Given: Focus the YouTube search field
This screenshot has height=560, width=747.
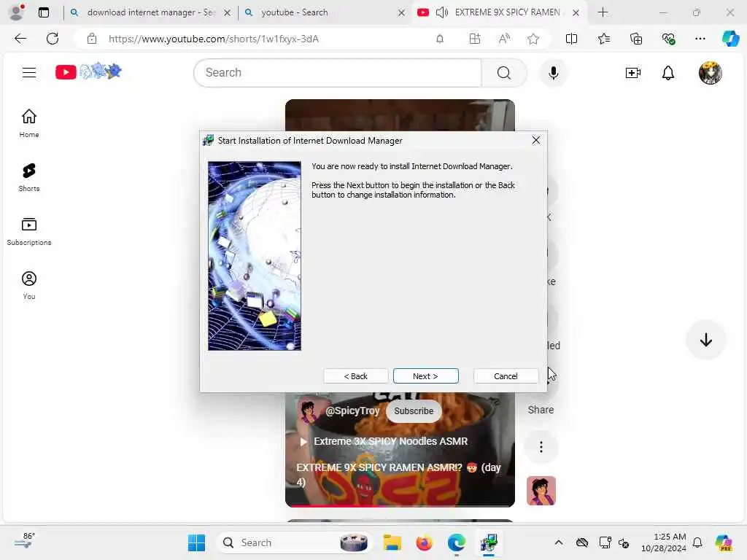Looking at the screenshot, I should pos(338,73).
